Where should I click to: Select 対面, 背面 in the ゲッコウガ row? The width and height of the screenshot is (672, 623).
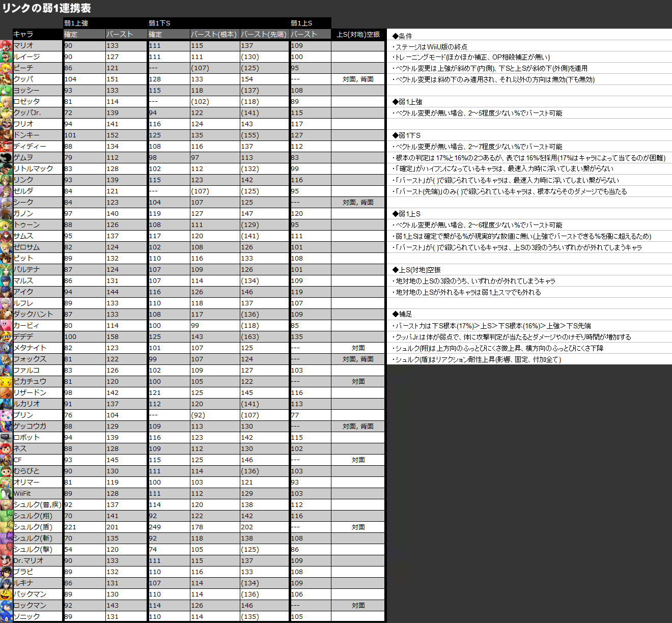[x=358, y=426]
